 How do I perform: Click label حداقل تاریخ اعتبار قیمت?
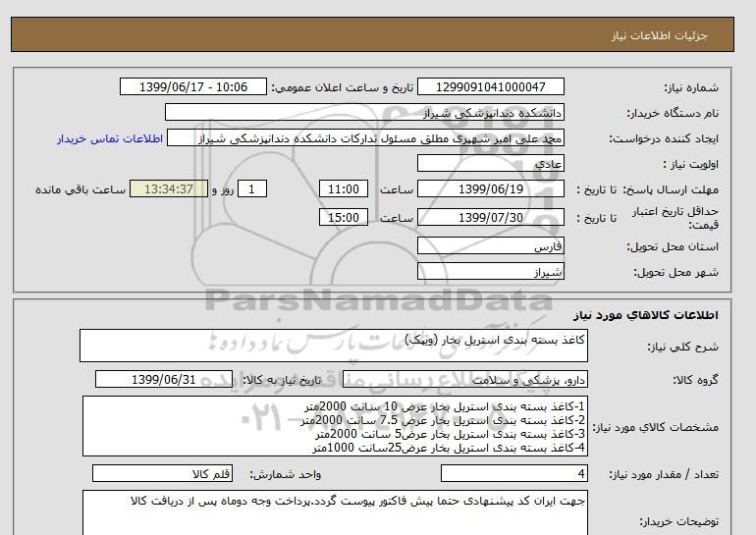click(675, 218)
